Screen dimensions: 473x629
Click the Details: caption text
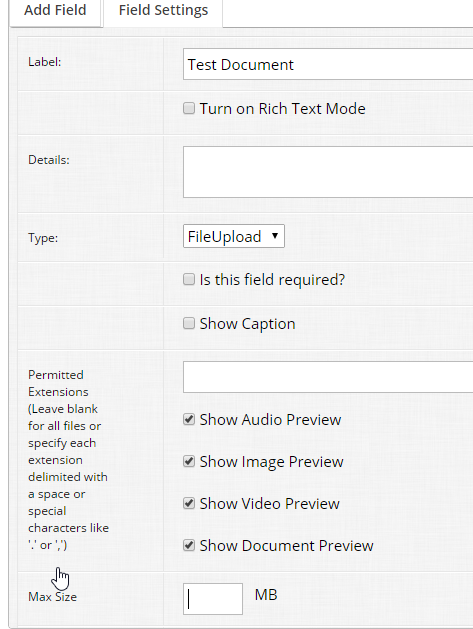49,160
